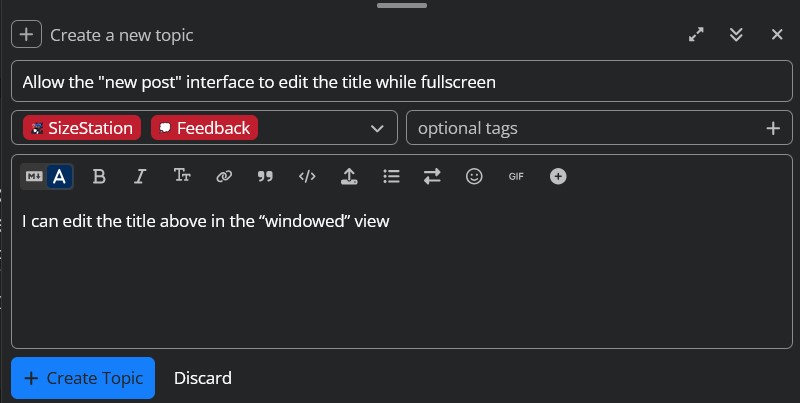800x403 pixels.
Task: Insert a hyperlink
Action: tap(224, 177)
